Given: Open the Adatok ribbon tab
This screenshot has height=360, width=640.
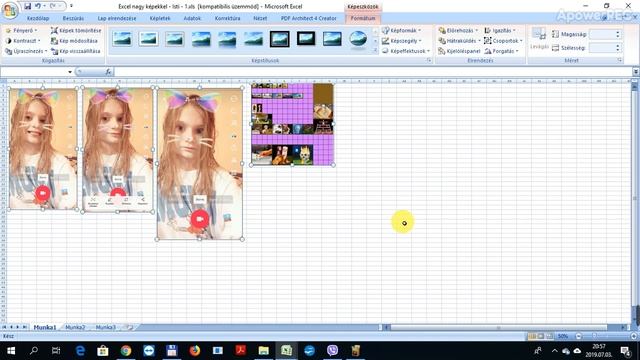Looking at the screenshot, I should (x=192, y=18).
